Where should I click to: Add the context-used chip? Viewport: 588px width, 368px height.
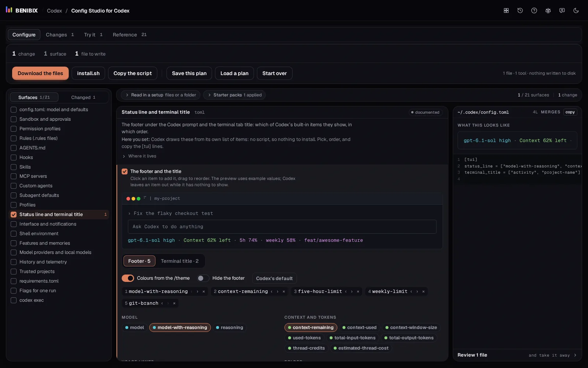tap(359, 328)
